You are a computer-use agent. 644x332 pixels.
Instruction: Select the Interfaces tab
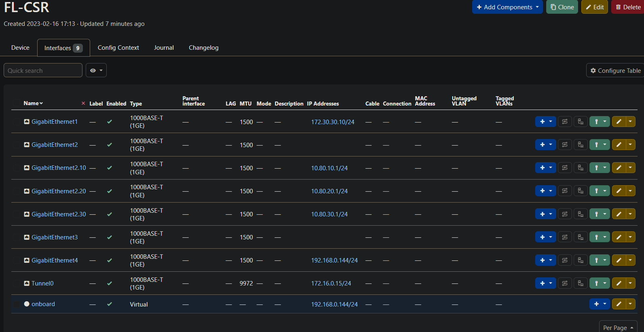tap(63, 48)
